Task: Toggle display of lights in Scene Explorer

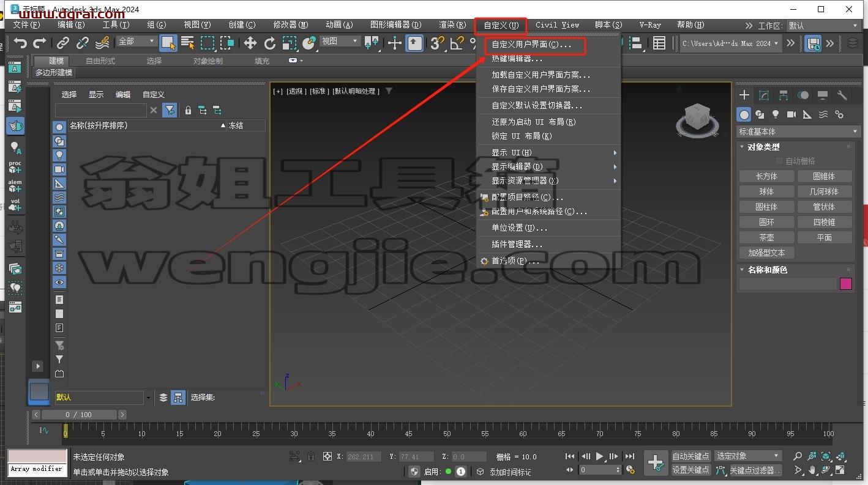Action: click(59, 155)
